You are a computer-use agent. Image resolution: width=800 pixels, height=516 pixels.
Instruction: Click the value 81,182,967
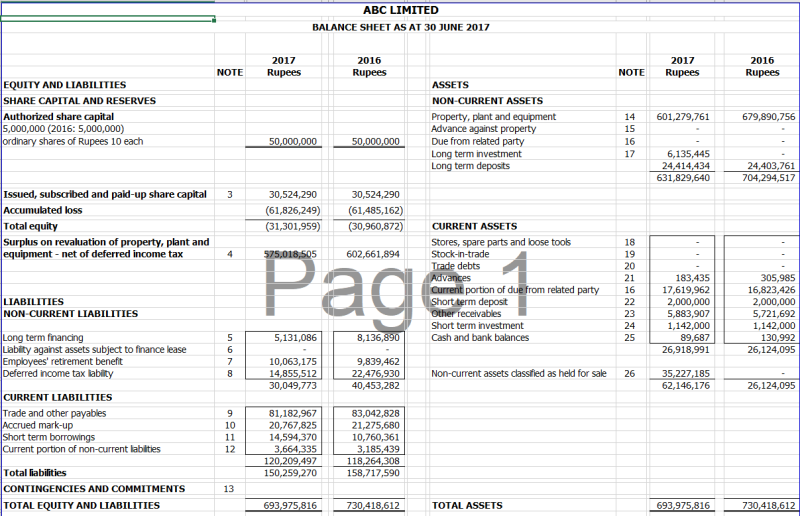click(x=292, y=413)
